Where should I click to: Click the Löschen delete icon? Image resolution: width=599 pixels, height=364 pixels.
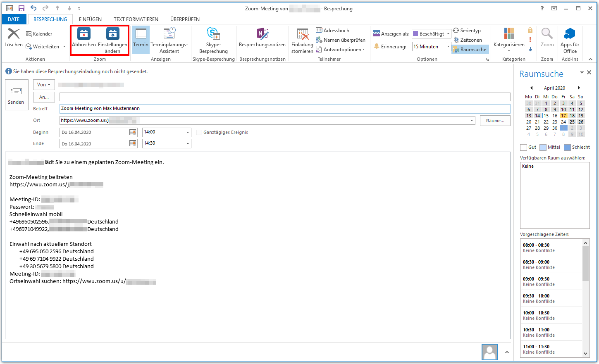pos(14,34)
